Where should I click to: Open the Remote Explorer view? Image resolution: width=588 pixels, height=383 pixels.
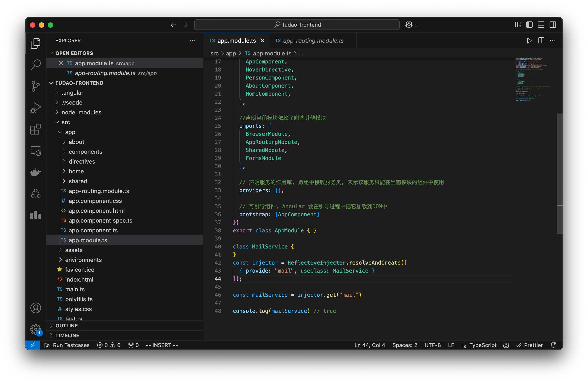(x=36, y=151)
